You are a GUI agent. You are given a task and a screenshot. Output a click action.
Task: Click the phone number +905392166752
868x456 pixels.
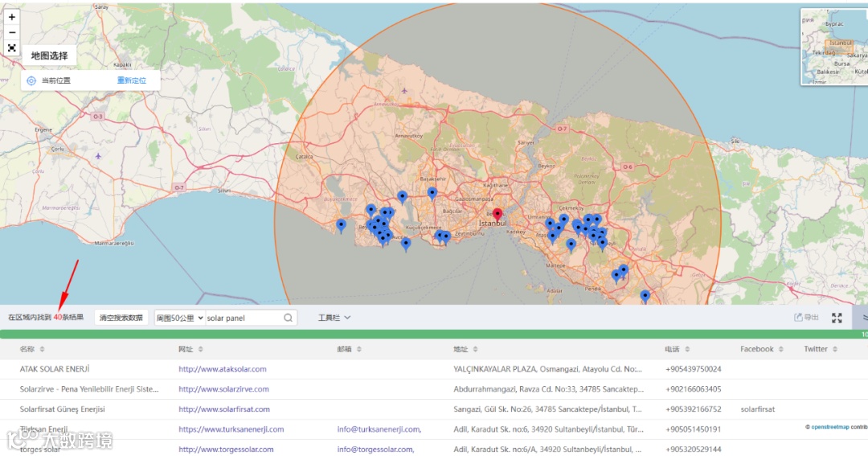click(693, 409)
